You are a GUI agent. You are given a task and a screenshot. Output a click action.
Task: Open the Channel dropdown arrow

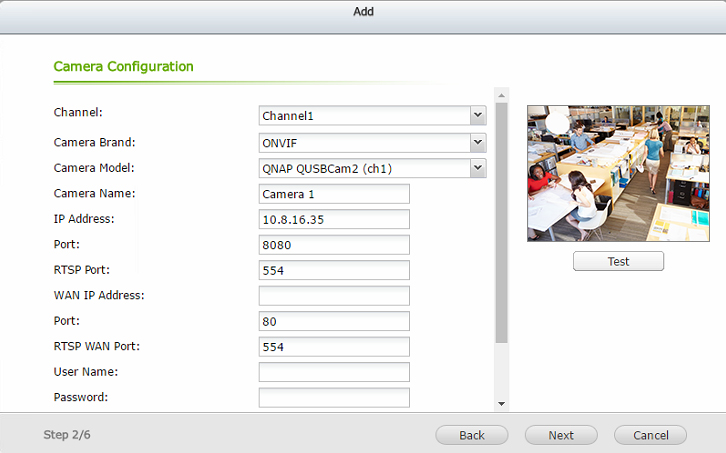[x=478, y=115]
